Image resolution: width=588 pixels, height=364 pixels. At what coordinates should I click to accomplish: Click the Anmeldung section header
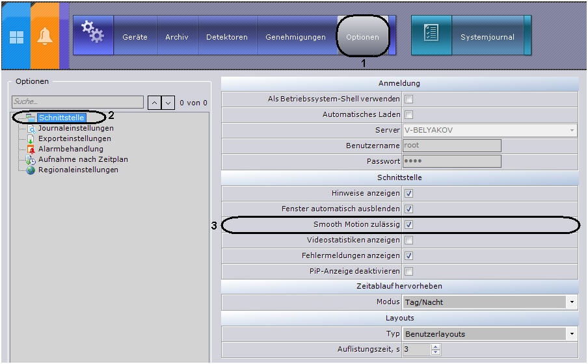(x=399, y=83)
